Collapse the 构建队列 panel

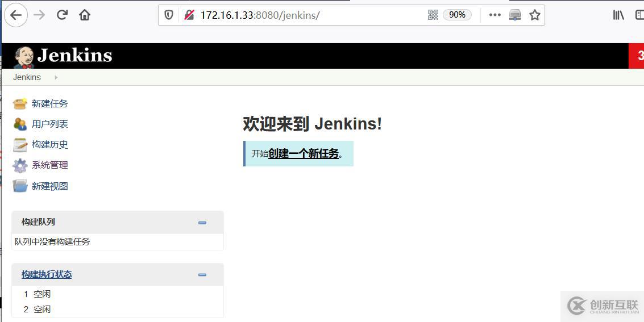point(202,223)
